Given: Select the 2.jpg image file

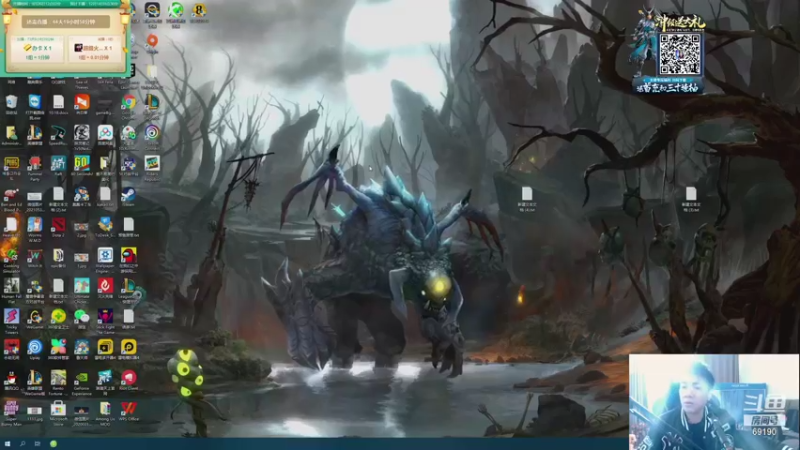Looking at the screenshot, I should pyautogui.click(x=82, y=227).
